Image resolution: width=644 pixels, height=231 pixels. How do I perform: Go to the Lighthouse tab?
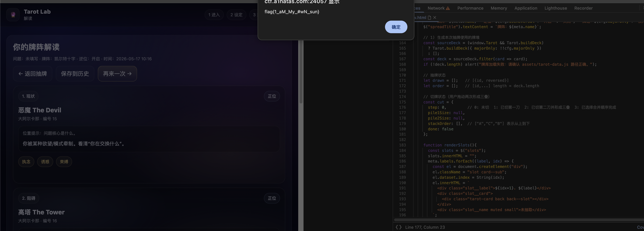point(555,8)
